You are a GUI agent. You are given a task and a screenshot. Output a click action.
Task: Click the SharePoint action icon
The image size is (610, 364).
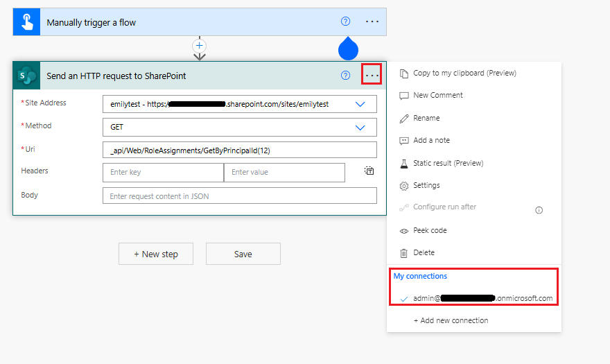pos(26,76)
